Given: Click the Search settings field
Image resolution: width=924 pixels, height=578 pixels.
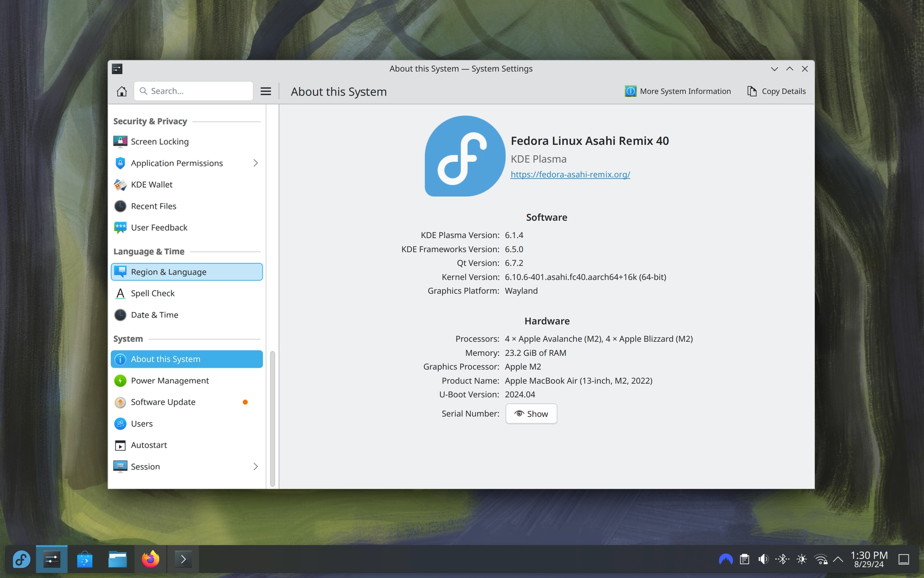Looking at the screenshot, I should click(194, 91).
